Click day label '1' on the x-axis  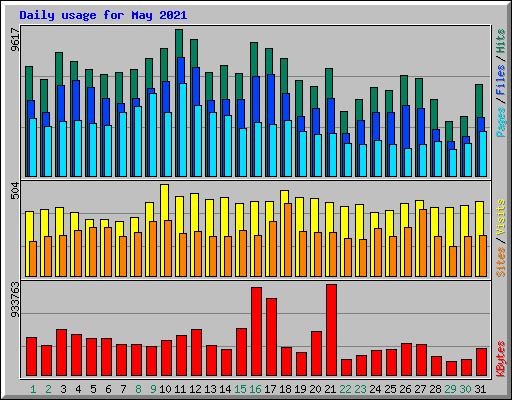[33, 389]
